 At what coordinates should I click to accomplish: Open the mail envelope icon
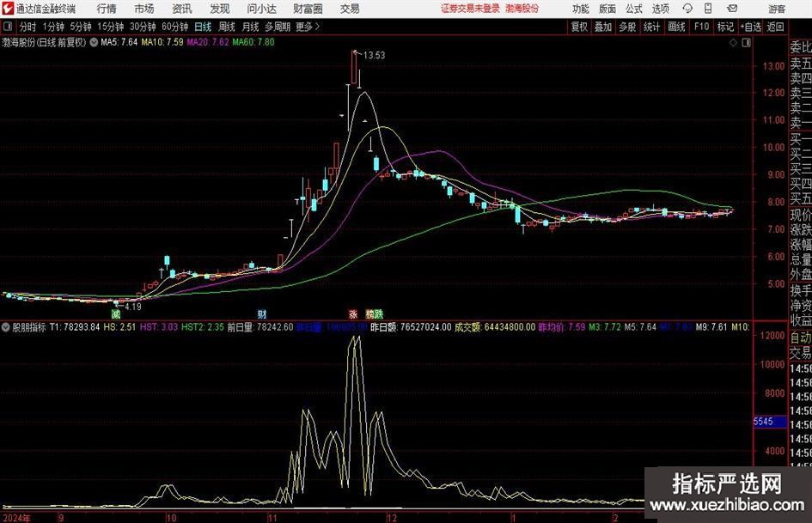click(732, 9)
